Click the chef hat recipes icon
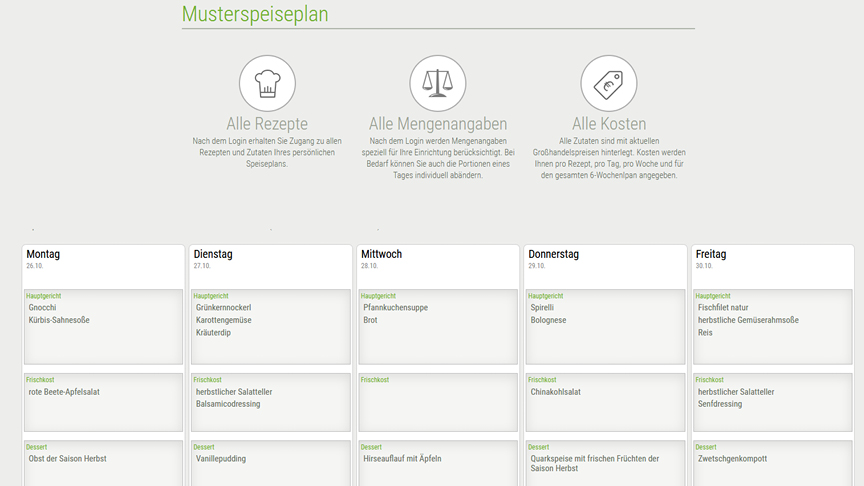 click(x=267, y=84)
